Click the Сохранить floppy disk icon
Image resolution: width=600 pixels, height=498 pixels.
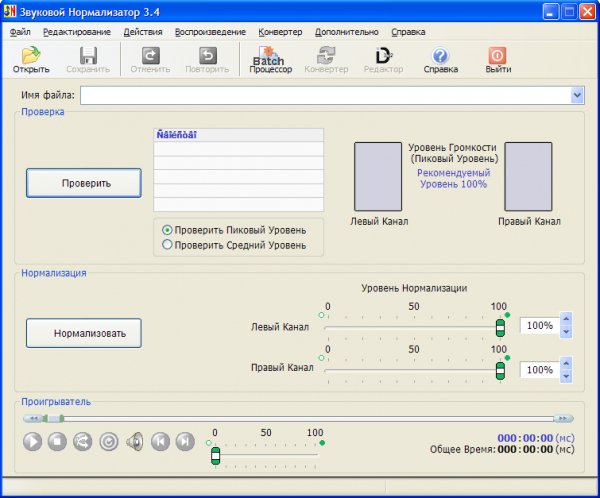coord(88,60)
